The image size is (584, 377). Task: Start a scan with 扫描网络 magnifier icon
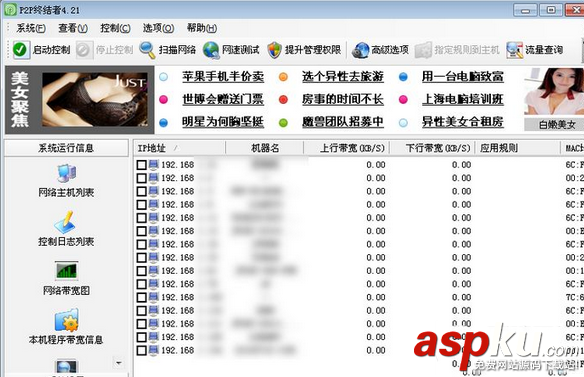tap(147, 50)
